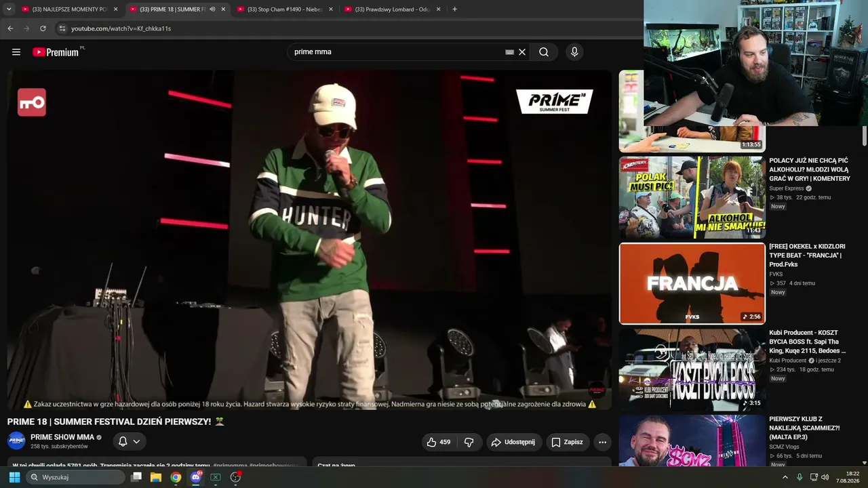Image resolution: width=868 pixels, height=488 pixels.
Task: Open Task View on the taskbar
Action: (x=136, y=477)
